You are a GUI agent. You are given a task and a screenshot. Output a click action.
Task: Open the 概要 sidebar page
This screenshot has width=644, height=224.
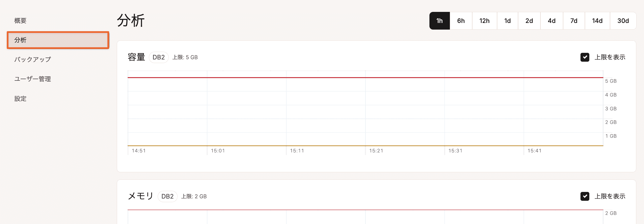[20, 21]
